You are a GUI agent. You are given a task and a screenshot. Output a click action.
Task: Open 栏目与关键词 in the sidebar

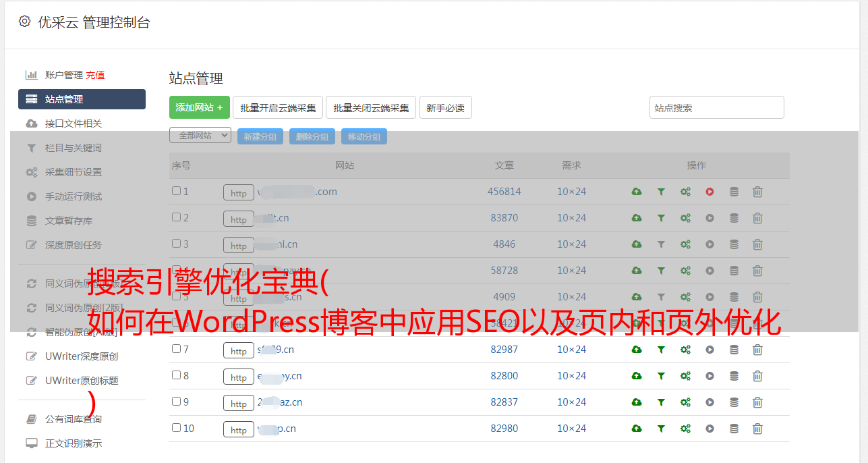pyautogui.click(x=74, y=148)
